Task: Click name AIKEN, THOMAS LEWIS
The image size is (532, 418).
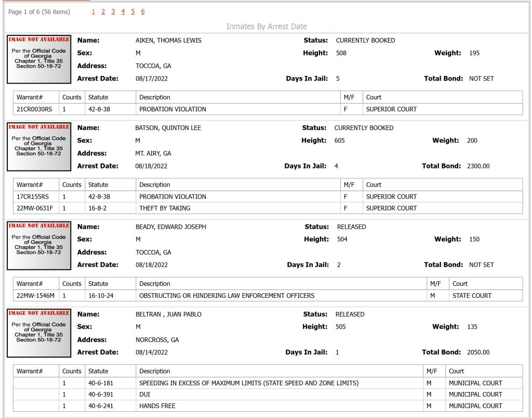Action: coord(168,41)
